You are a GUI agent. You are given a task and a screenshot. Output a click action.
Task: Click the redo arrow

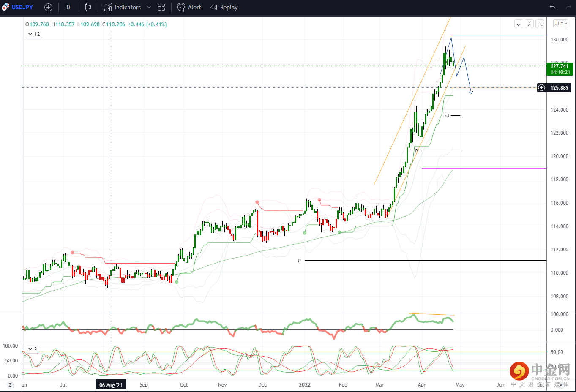tap(568, 7)
